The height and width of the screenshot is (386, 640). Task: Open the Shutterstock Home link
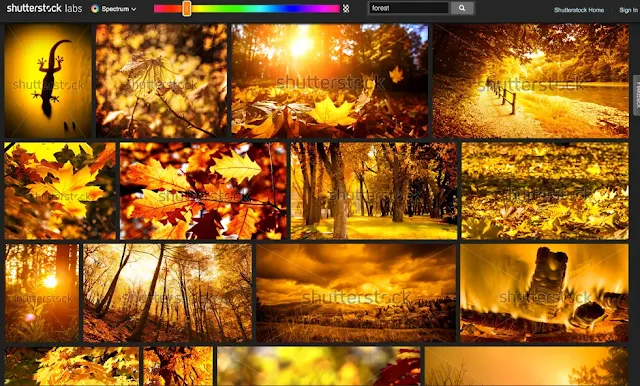tap(579, 10)
